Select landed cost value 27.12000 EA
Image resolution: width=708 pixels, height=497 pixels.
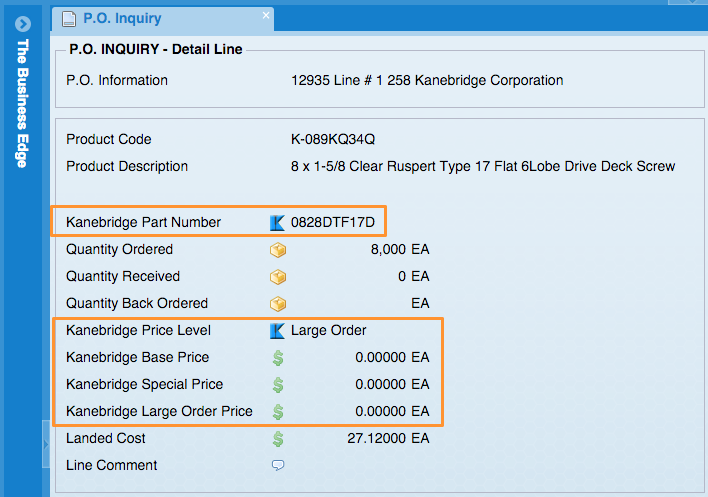(x=388, y=438)
